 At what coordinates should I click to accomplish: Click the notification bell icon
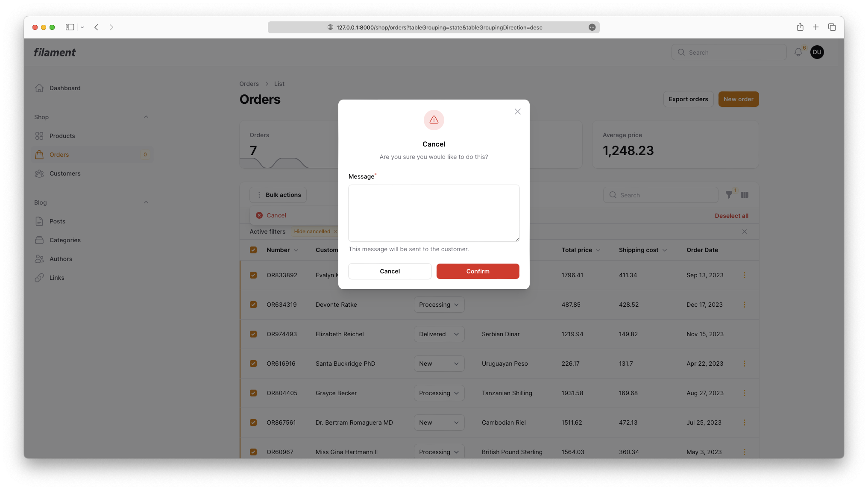(x=798, y=53)
